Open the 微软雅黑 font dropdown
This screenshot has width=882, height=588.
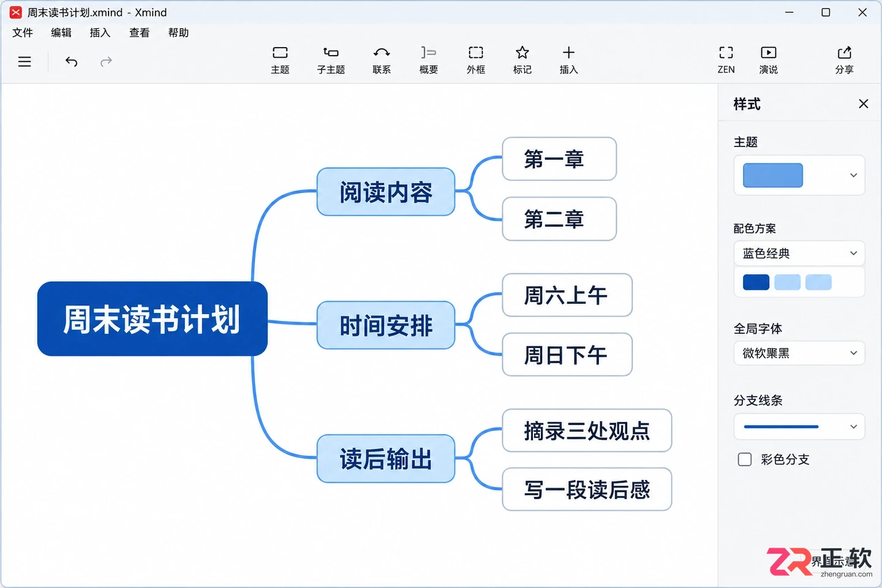tap(799, 353)
